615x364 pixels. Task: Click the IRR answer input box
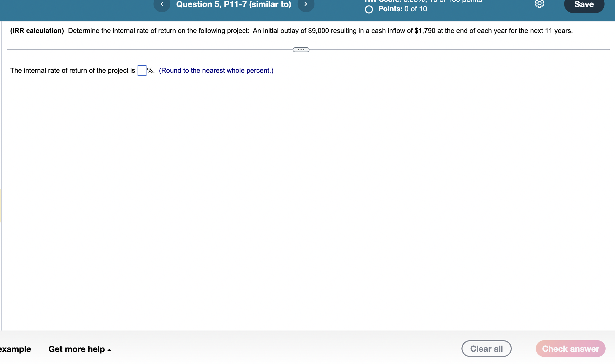[141, 70]
